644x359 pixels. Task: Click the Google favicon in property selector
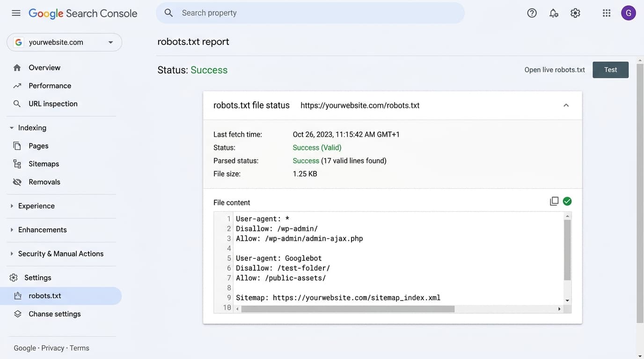point(18,42)
